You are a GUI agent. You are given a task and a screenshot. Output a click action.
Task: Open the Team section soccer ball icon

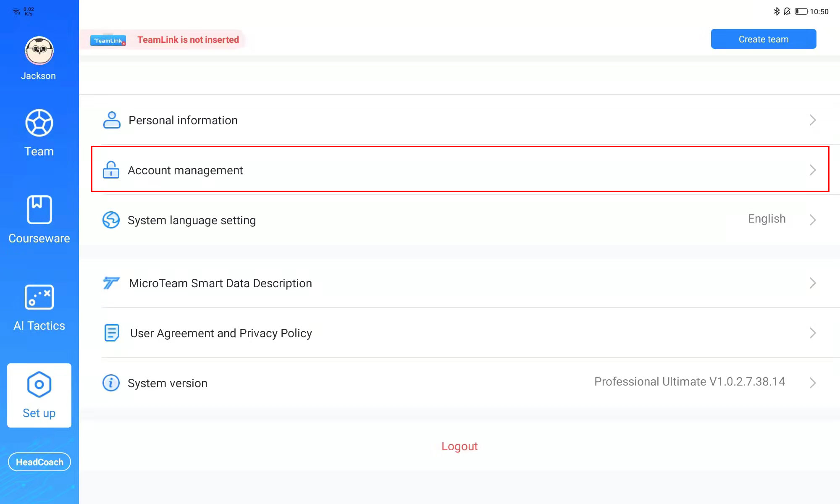click(39, 123)
